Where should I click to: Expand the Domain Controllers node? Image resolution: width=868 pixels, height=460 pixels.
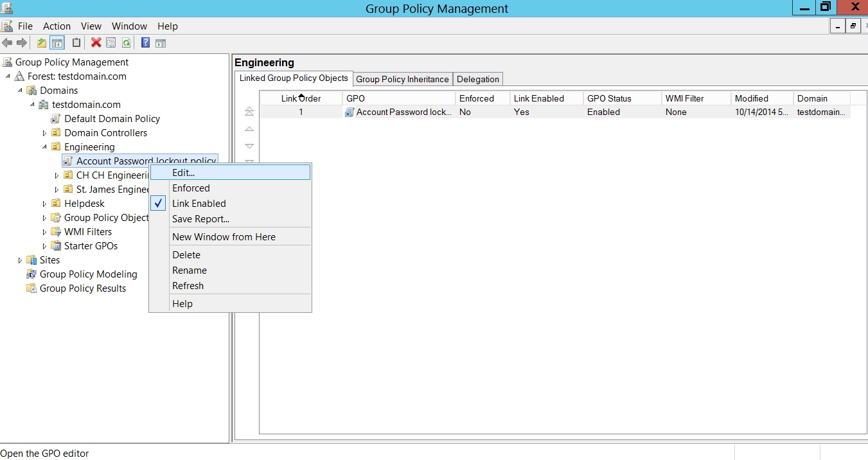(45, 133)
